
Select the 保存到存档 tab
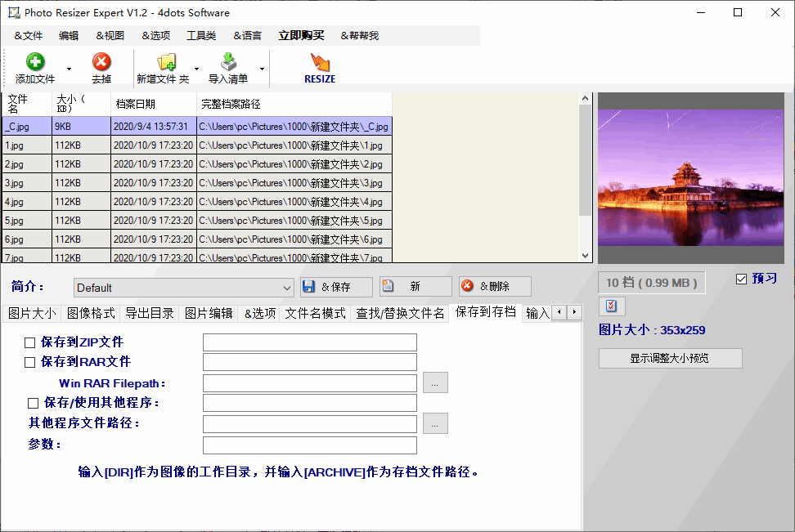click(485, 312)
